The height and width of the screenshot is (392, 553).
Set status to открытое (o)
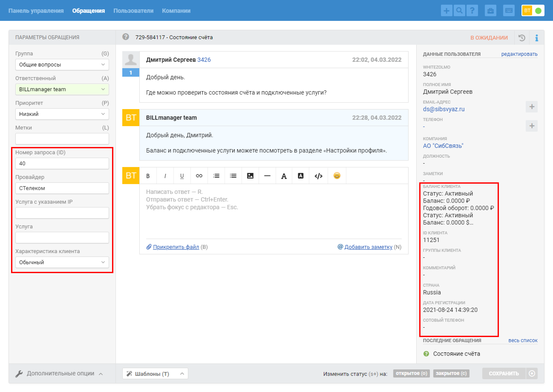pyautogui.click(x=411, y=373)
